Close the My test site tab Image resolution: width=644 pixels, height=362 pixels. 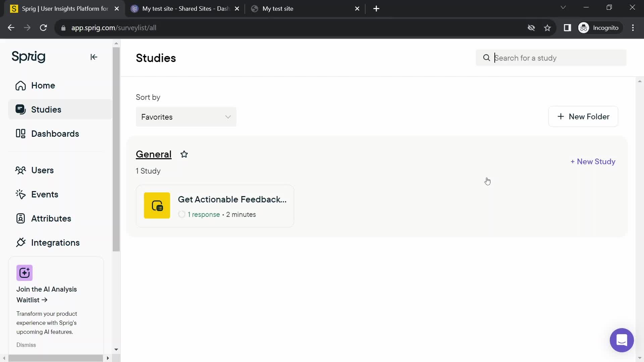(x=357, y=9)
